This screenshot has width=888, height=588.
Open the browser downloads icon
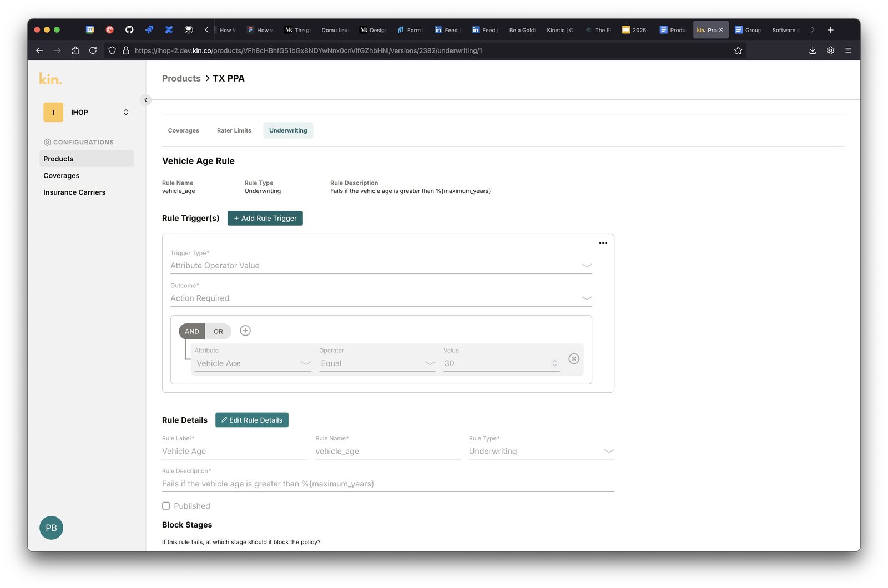click(x=813, y=50)
